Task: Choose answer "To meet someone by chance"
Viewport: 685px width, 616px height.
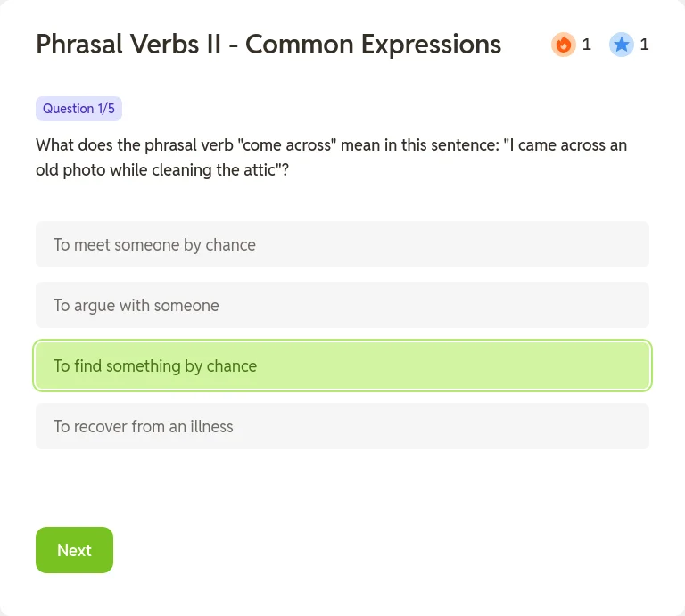Action: [x=342, y=244]
